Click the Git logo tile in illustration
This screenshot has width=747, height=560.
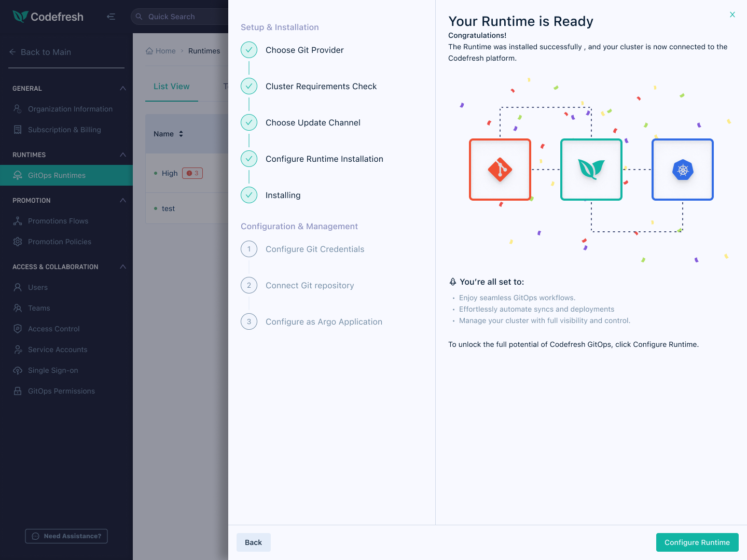click(500, 170)
